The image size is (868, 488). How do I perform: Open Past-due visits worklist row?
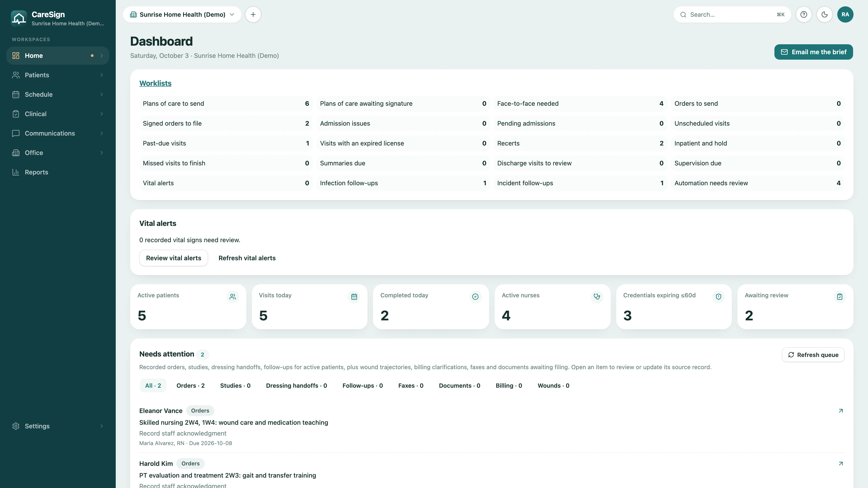[226, 143]
